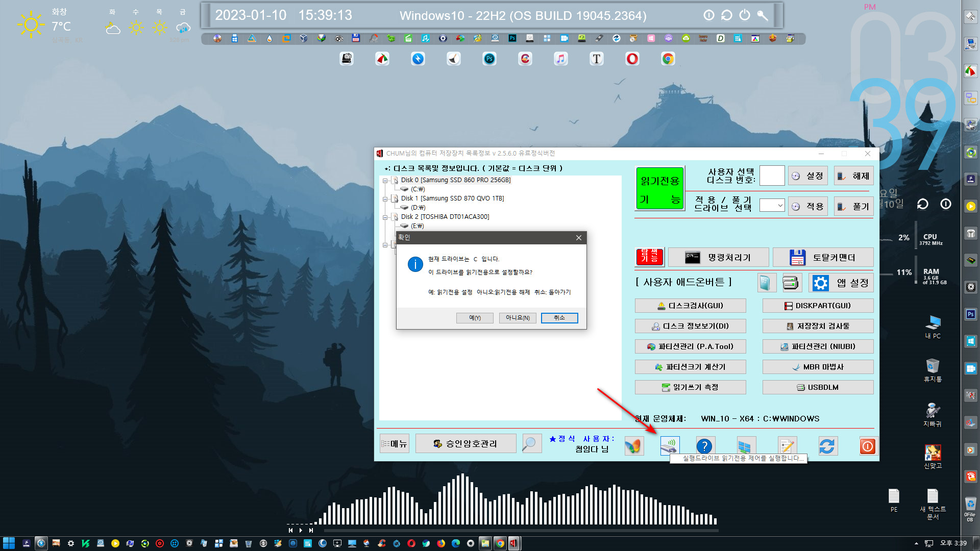Open 저장장치 감사툴
980x551 pixels.
[817, 325]
